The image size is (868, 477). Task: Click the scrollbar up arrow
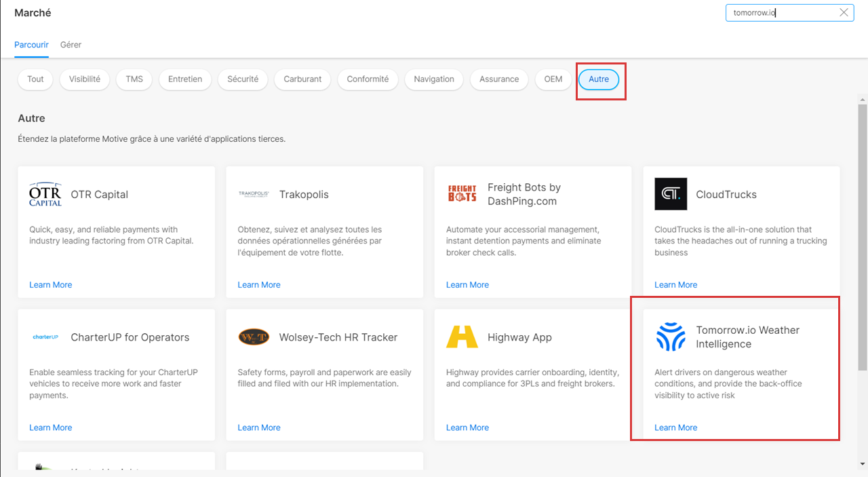[x=862, y=98]
